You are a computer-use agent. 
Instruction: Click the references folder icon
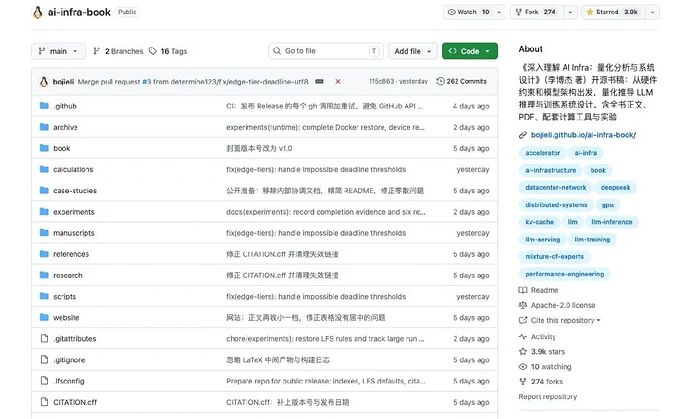pyautogui.click(x=44, y=254)
